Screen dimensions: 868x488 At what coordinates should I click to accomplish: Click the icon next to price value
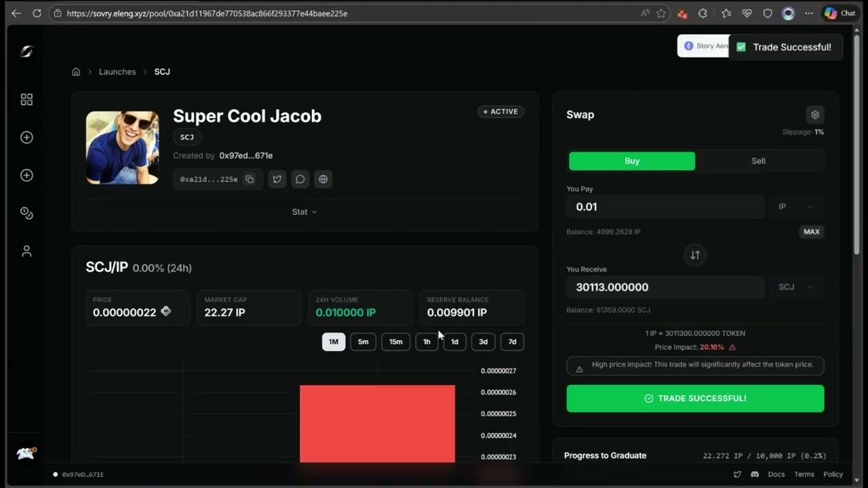click(165, 312)
